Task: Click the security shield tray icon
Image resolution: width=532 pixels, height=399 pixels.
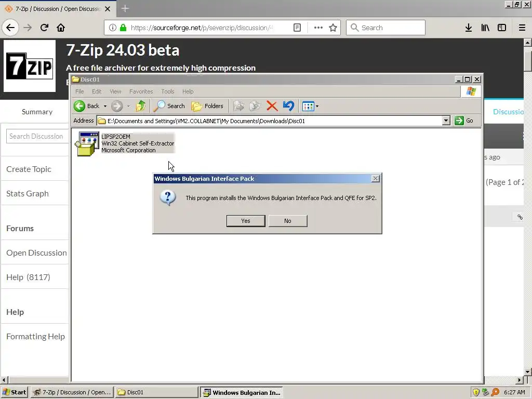Action: pyautogui.click(x=476, y=392)
